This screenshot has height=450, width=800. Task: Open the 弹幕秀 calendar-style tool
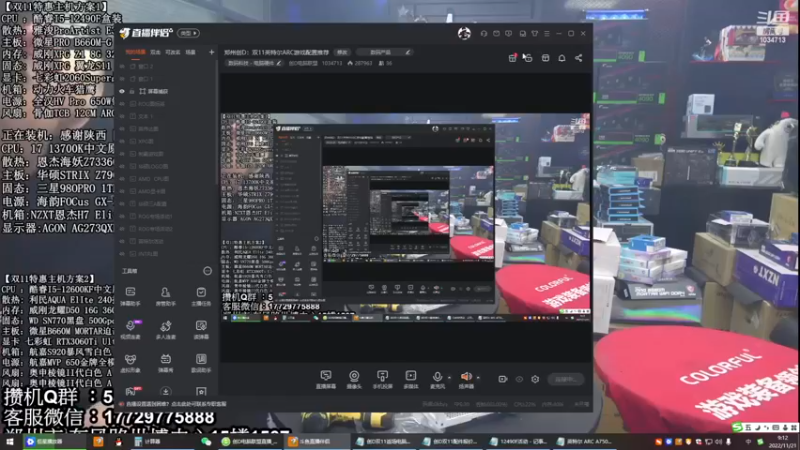(x=165, y=363)
